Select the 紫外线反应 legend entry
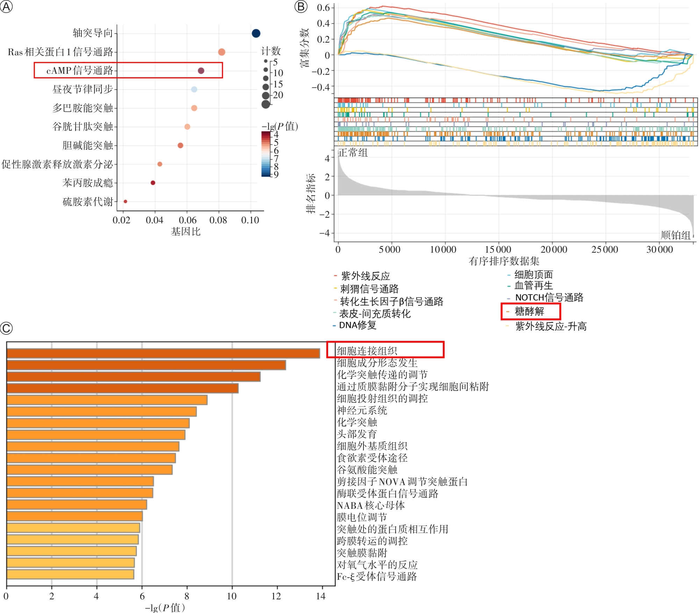 point(365,276)
